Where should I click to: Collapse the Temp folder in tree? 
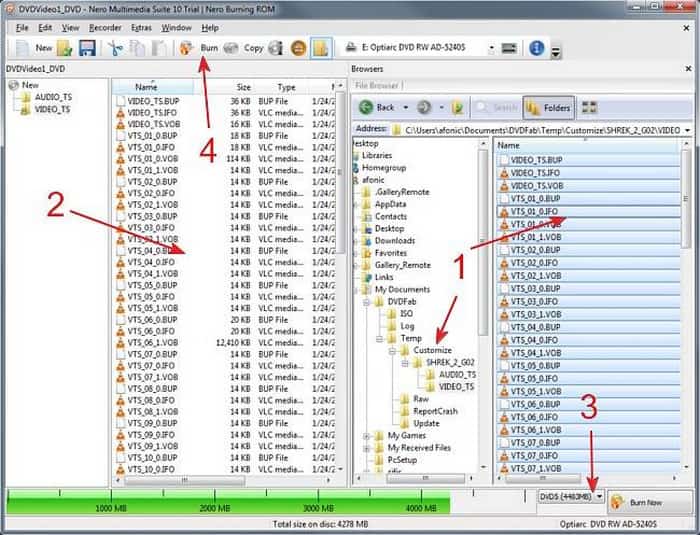[x=379, y=338]
